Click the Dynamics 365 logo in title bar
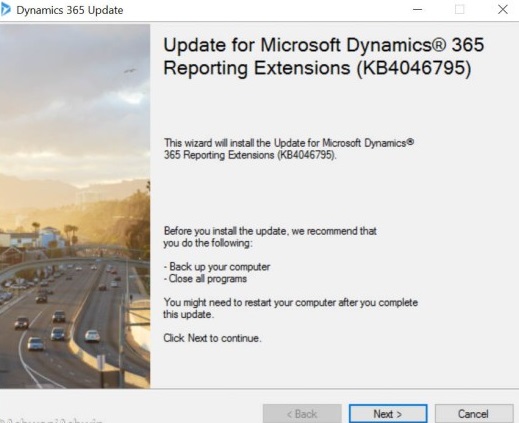 5,10
